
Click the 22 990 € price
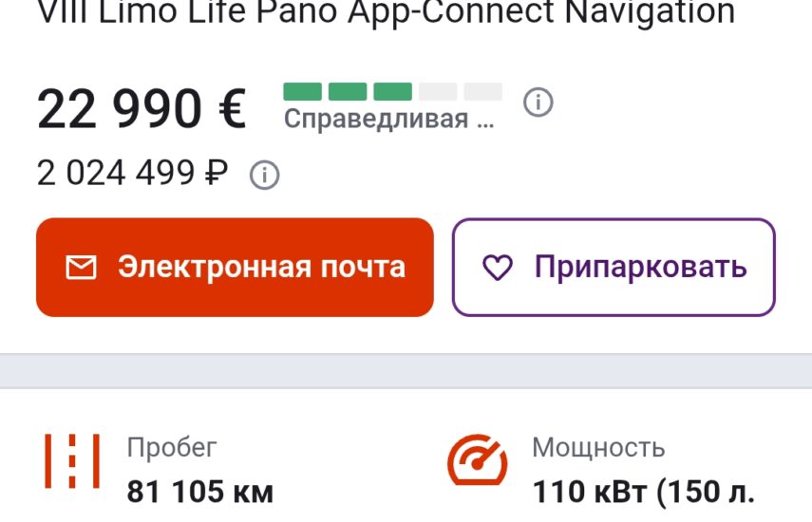pos(142,109)
